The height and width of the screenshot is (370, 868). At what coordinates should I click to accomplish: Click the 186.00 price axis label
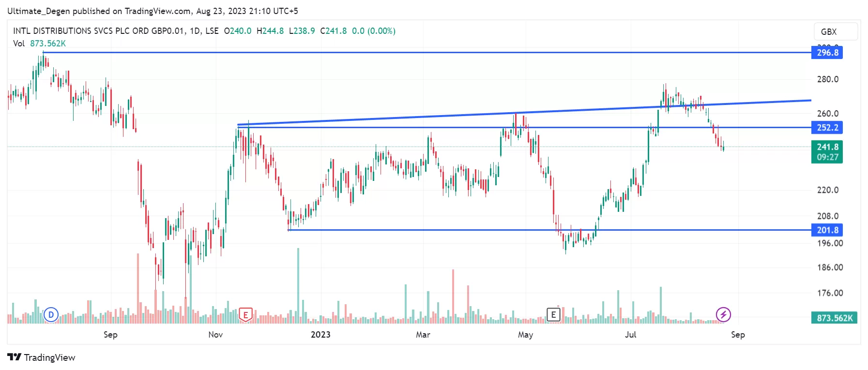[830, 267]
